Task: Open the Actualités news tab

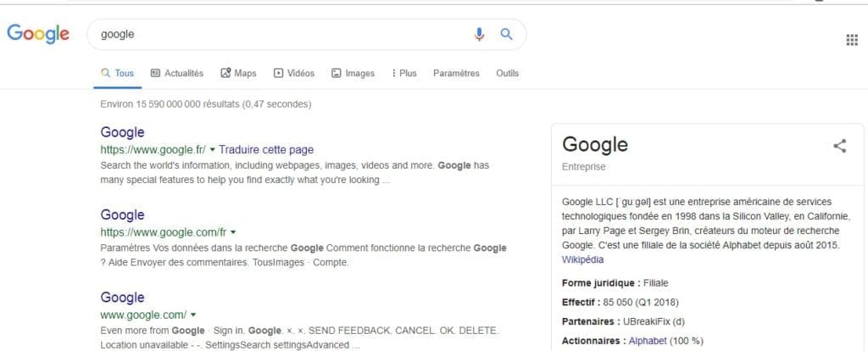Action: pyautogui.click(x=177, y=73)
